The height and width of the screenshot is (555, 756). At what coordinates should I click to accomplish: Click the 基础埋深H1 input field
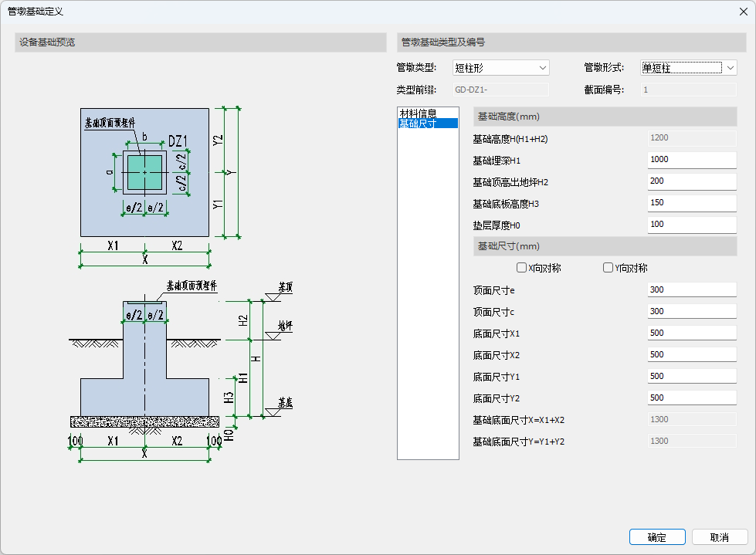click(x=692, y=160)
